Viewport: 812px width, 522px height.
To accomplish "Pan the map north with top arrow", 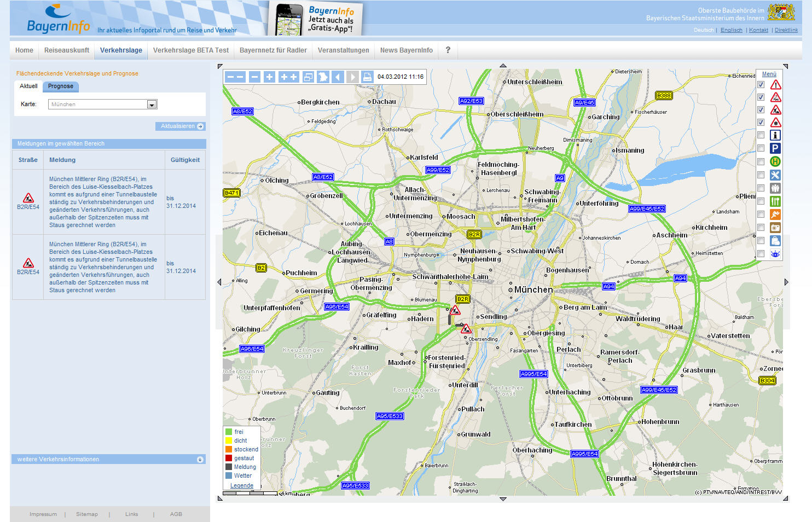I will (x=503, y=66).
